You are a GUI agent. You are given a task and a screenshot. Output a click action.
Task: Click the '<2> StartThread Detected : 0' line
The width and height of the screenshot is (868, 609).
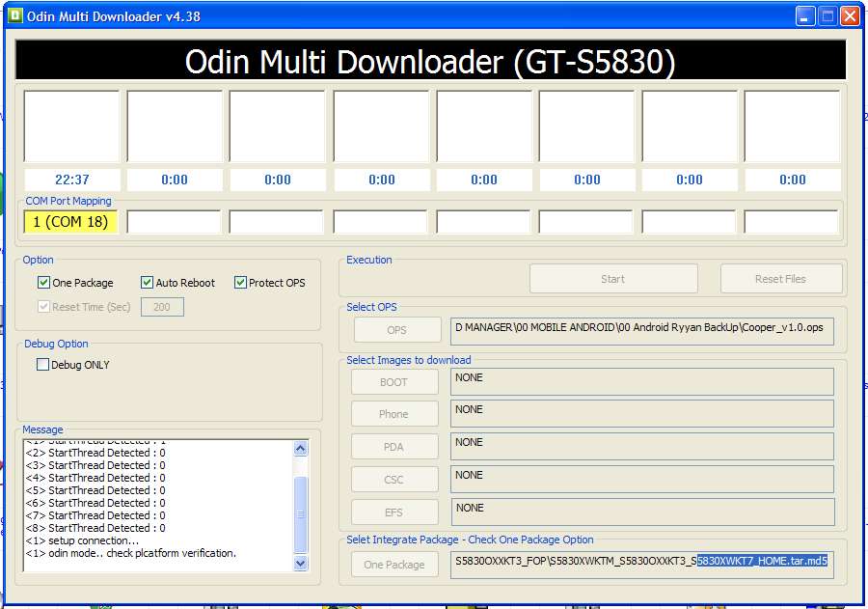pyautogui.click(x=95, y=453)
